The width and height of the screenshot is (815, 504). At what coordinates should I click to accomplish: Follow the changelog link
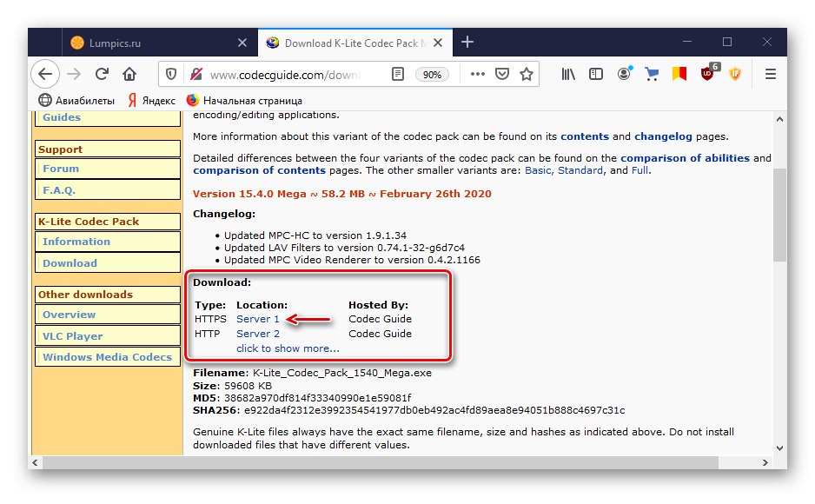tap(663, 136)
